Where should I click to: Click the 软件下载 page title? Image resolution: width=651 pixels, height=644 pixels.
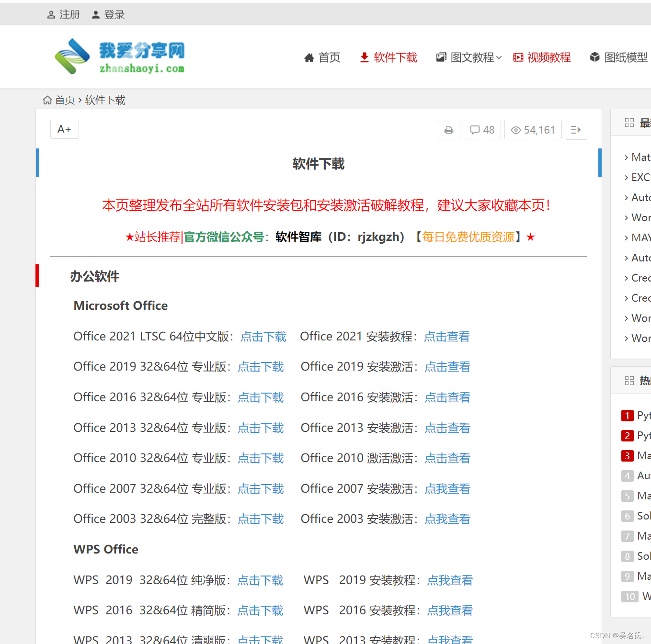pyautogui.click(x=319, y=164)
